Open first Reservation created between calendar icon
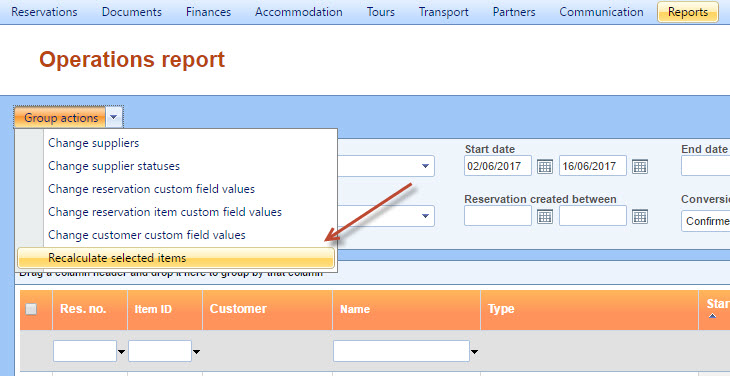Viewport: 730px width, 376px height. 545,216
